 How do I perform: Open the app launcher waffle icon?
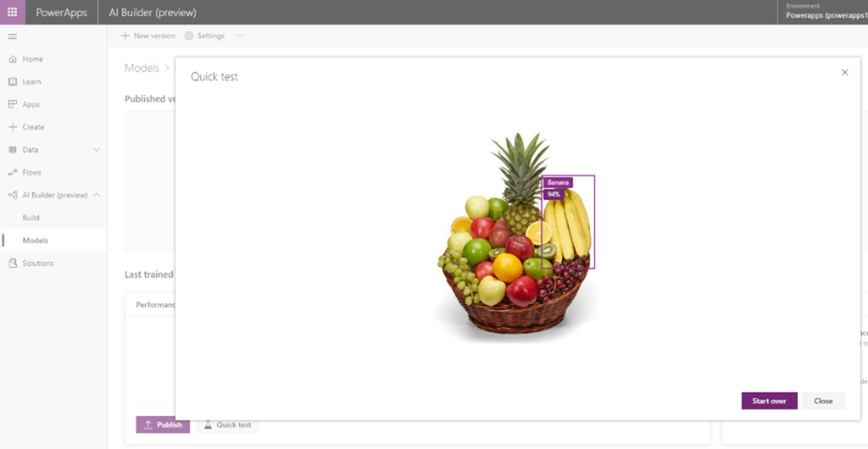12,12
